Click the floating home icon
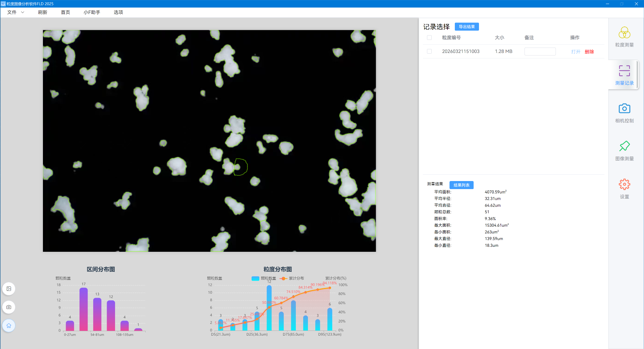 9,326
